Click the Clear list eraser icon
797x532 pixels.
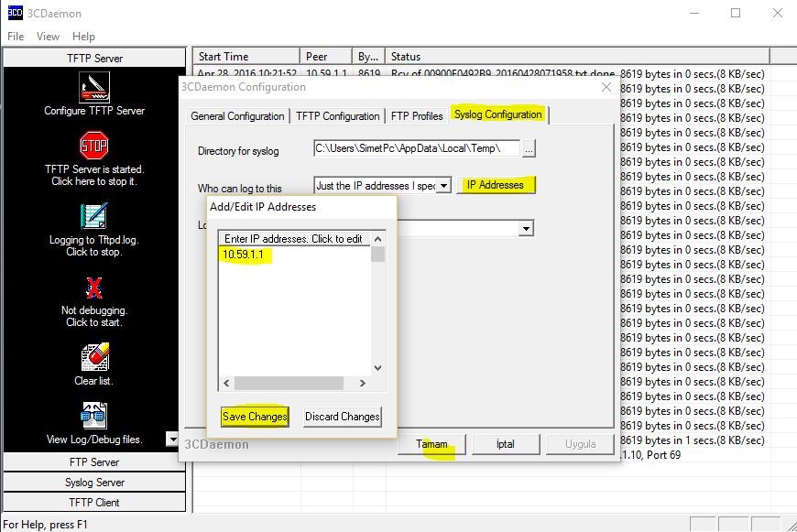point(94,358)
